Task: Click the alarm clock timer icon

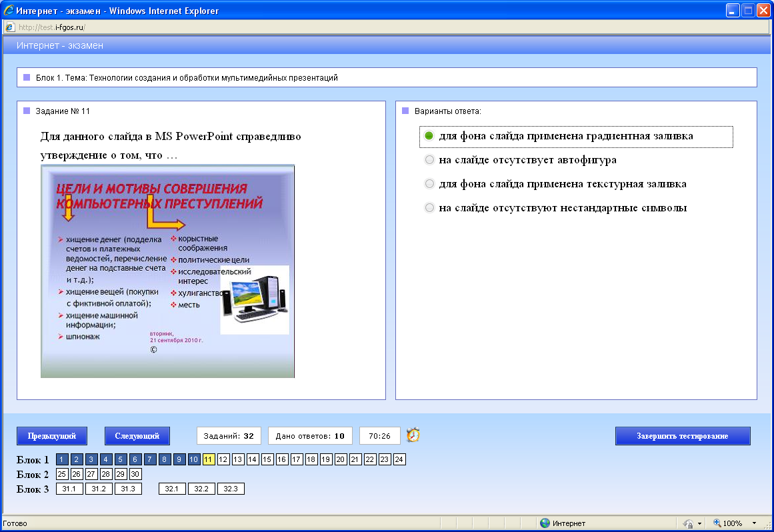Action: point(413,435)
